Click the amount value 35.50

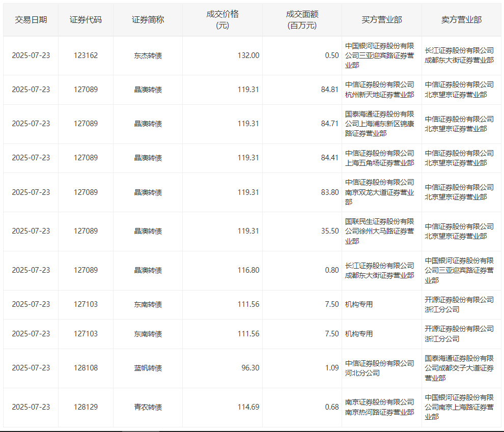[x=330, y=231]
